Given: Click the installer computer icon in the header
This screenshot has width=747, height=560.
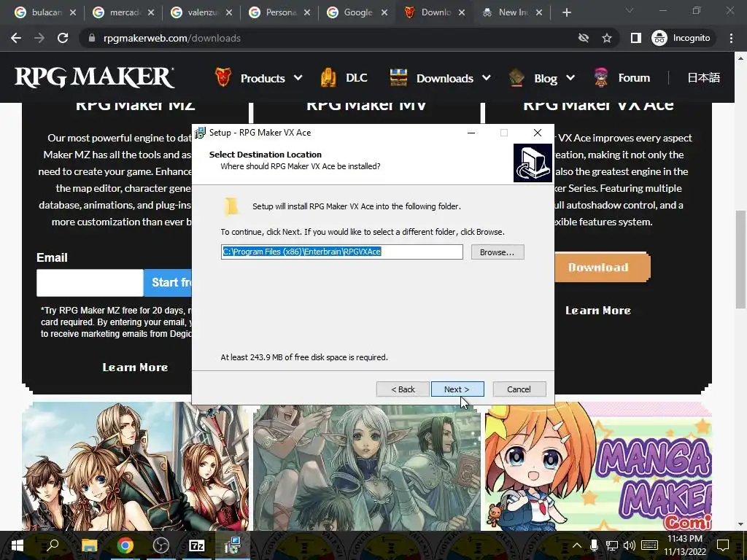Looking at the screenshot, I should (x=533, y=163).
